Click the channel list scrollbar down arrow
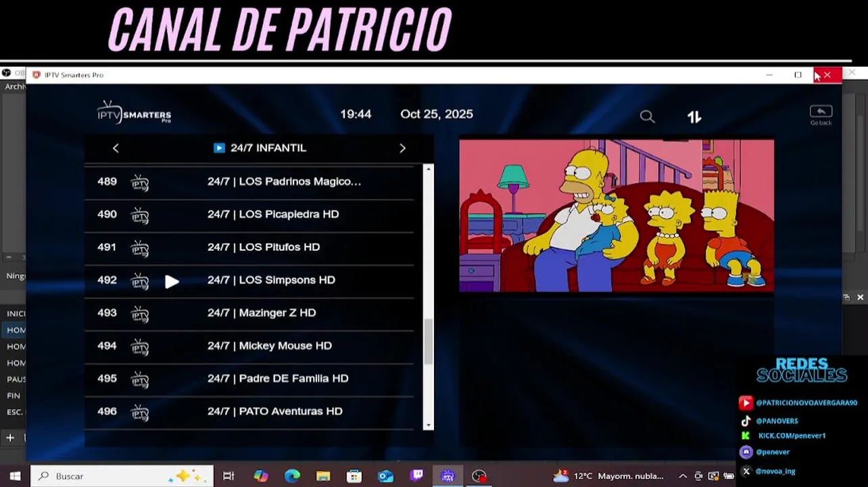 [x=428, y=425]
